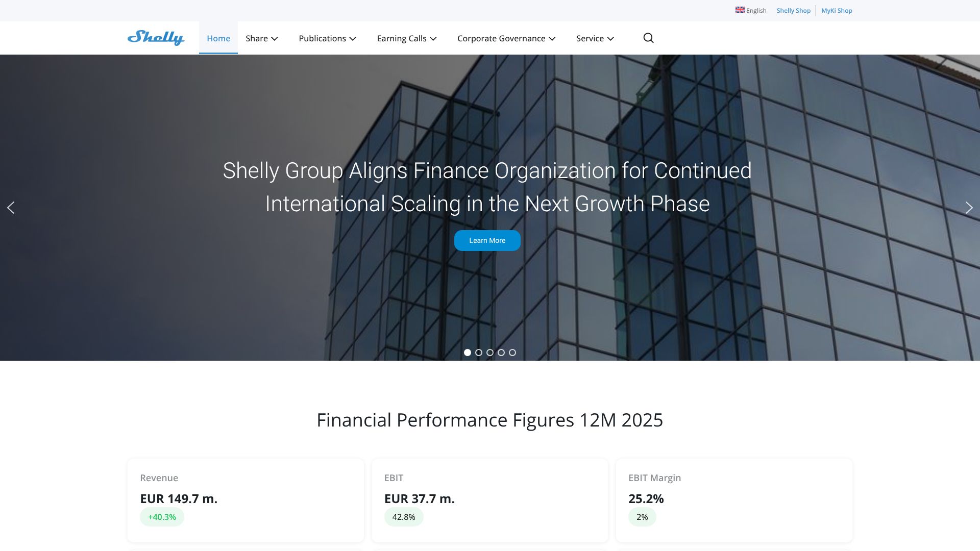Go to the fifth carousel dot
The width and height of the screenshot is (980, 551).
[512, 353]
